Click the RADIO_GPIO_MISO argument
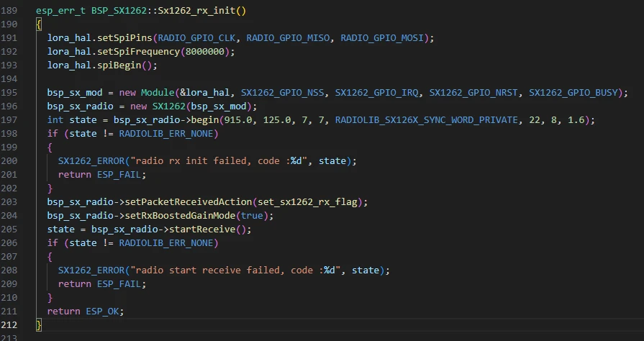 286,37
